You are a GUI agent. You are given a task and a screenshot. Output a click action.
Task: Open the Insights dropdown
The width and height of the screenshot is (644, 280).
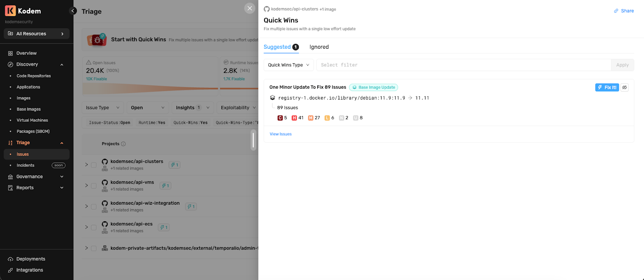coord(192,108)
